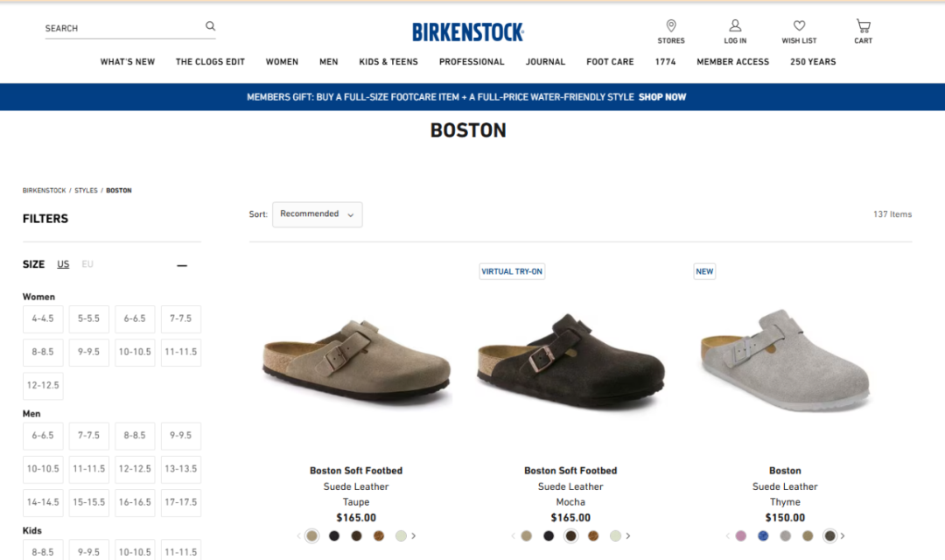This screenshot has width=945, height=560.
Task: Click next swatch arrow under Thyme clog
Action: pos(843,535)
